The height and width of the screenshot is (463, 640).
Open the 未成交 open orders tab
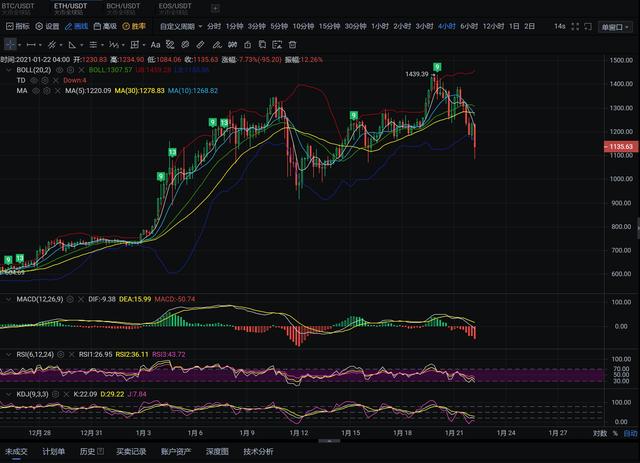tap(16, 452)
